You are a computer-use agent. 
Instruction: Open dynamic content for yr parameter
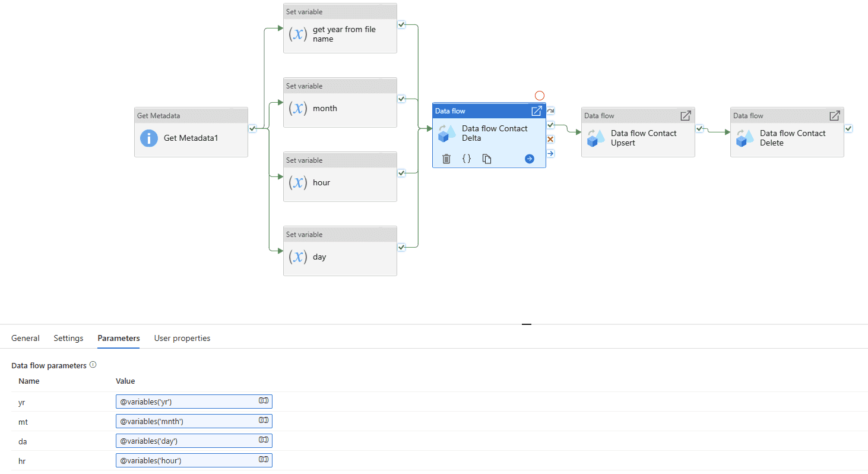tap(264, 401)
